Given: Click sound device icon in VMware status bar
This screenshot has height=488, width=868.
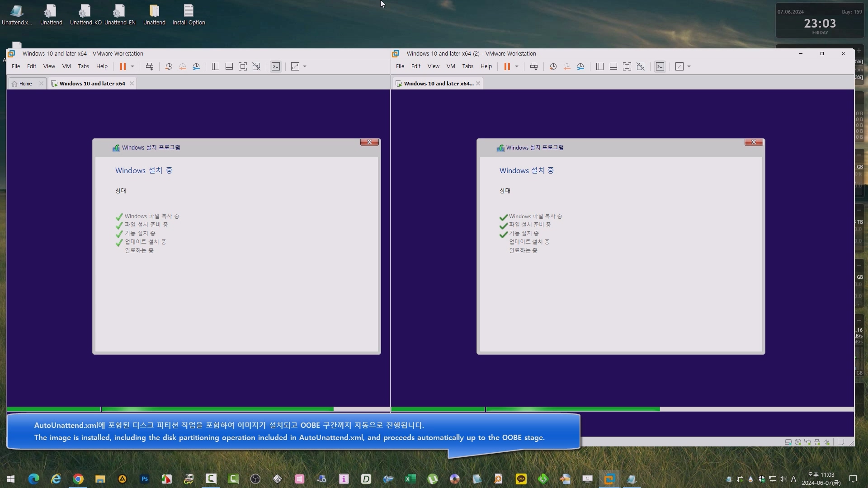Looking at the screenshot, I should coord(826,442).
